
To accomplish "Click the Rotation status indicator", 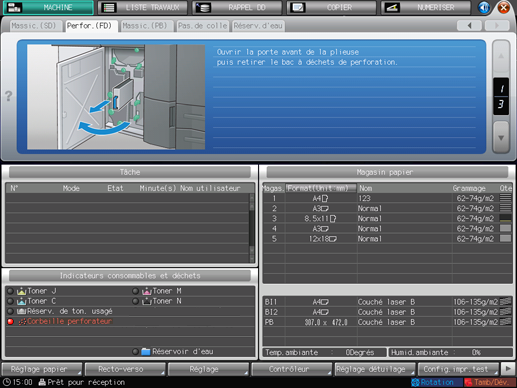I will point(437,382).
